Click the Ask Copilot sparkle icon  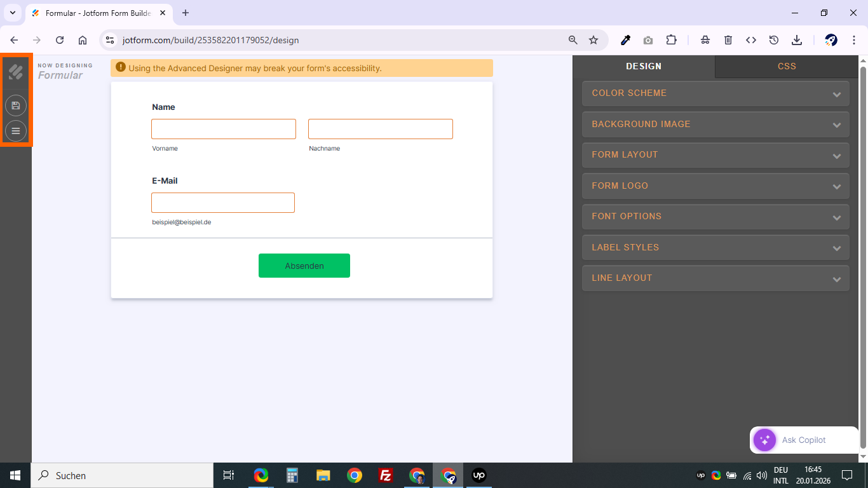pyautogui.click(x=764, y=440)
